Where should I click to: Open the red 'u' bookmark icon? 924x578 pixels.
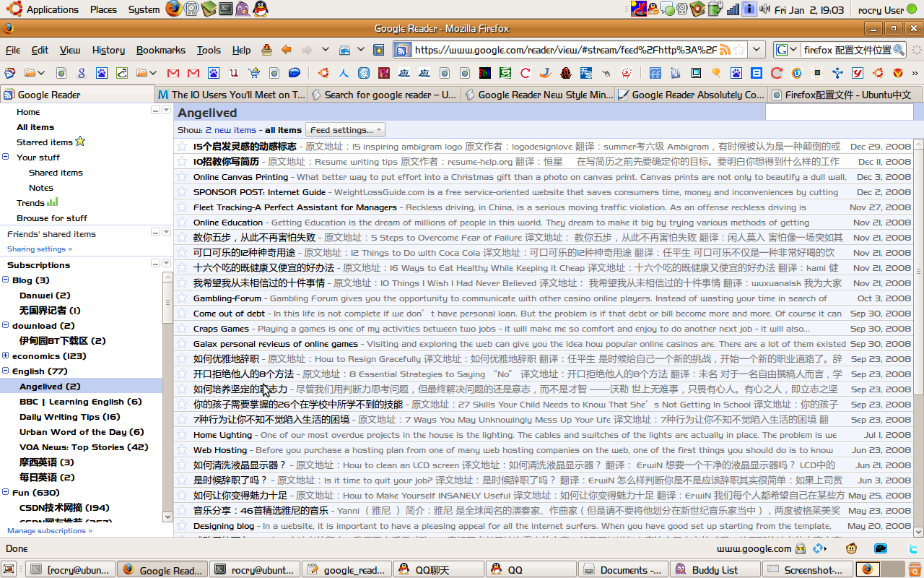click(234, 73)
